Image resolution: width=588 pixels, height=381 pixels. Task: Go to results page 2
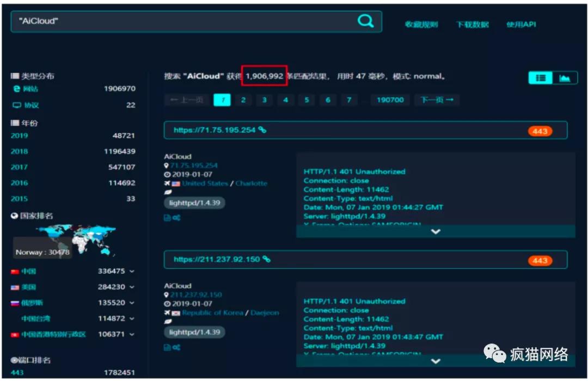[x=243, y=100]
